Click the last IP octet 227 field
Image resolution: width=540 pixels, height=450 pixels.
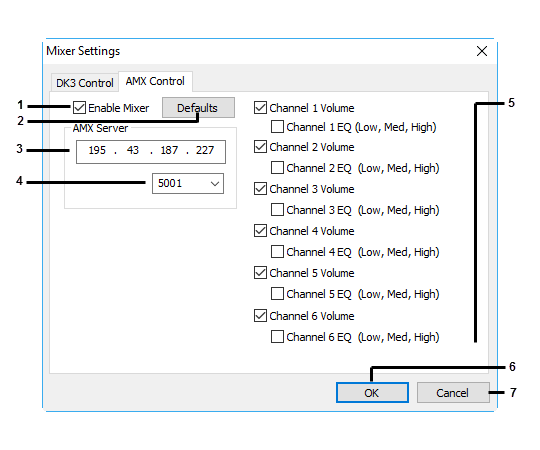pos(205,150)
